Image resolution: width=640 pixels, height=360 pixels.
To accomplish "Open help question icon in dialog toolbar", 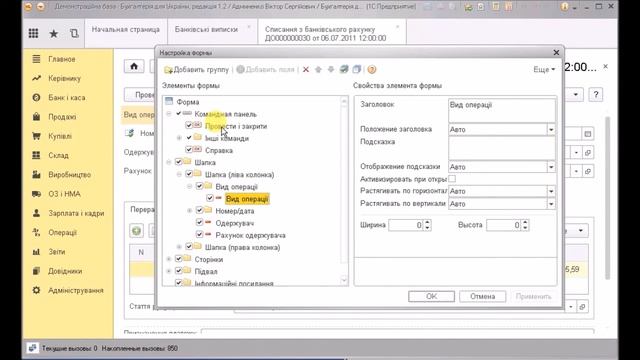I will [x=371, y=70].
